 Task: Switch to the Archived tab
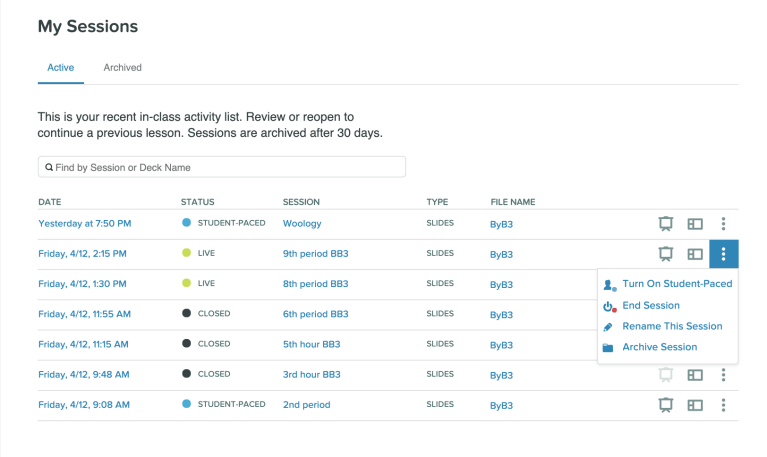(x=123, y=68)
